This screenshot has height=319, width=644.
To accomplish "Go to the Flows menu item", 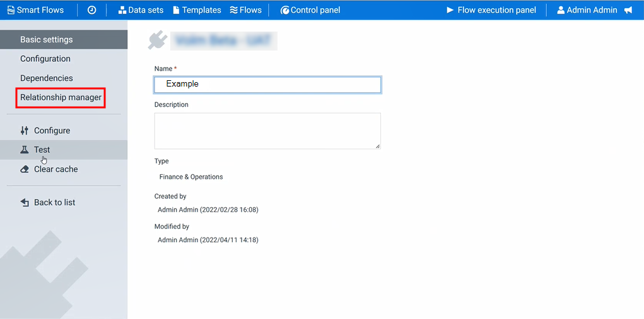I will [245, 10].
